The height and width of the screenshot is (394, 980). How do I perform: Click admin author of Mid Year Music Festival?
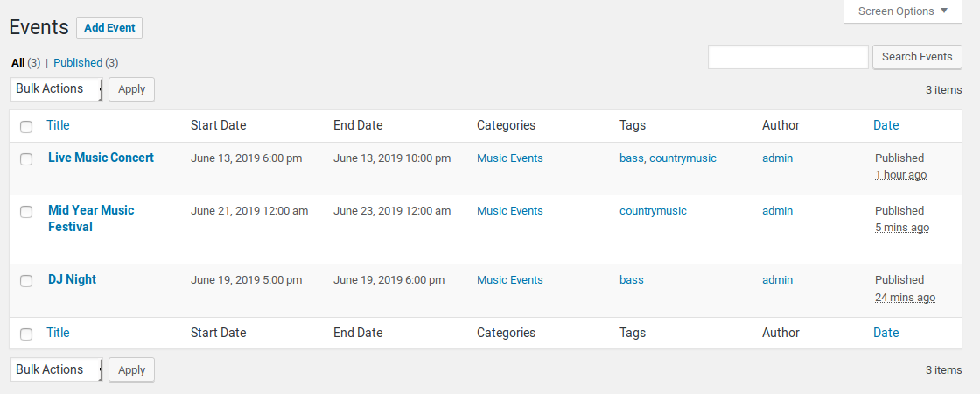(x=778, y=211)
